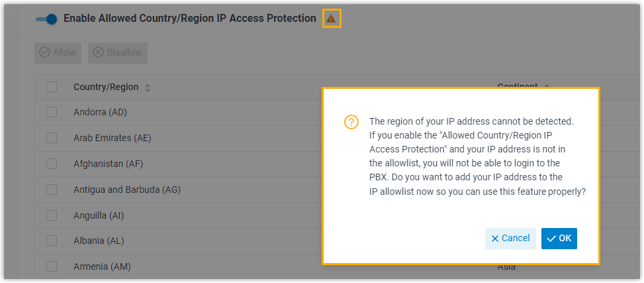Click the orange warning triangle icon
644x283 pixels.
click(x=331, y=19)
